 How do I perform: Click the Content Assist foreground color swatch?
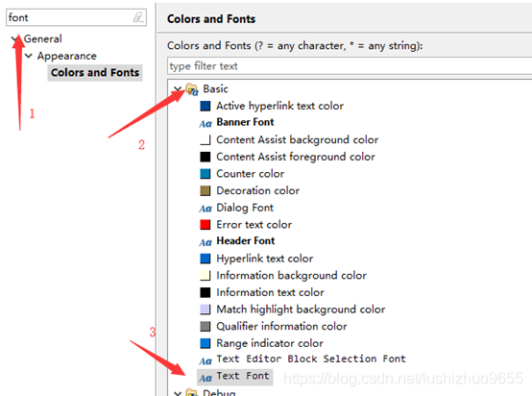coord(205,157)
